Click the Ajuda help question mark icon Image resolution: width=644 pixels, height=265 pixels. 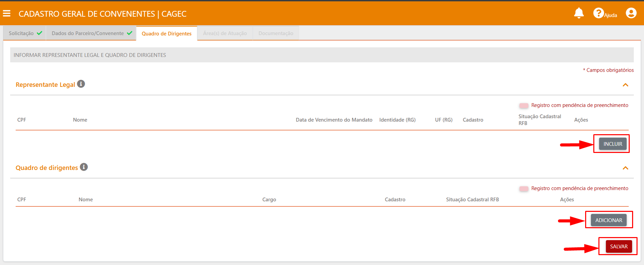coord(598,13)
